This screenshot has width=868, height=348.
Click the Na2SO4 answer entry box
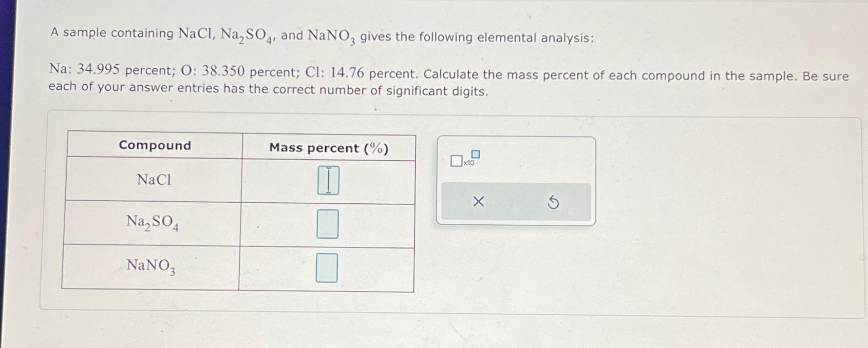click(328, 223)
